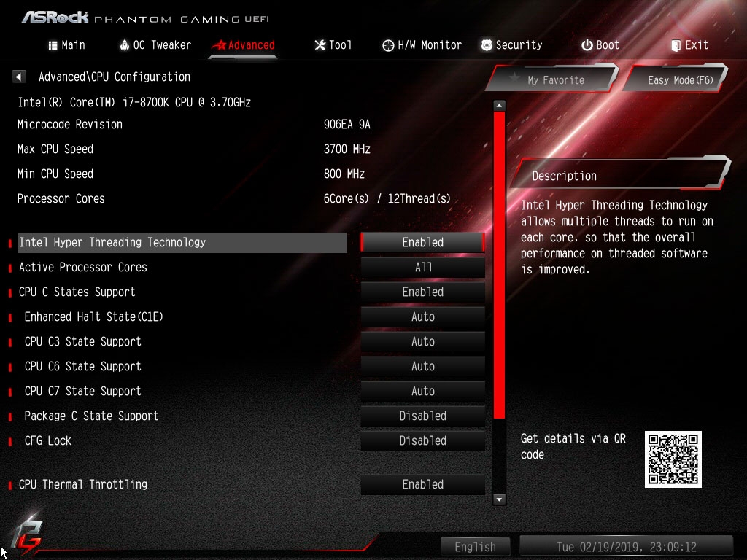Click the Exit door icon
This screenshot has width=747, height=560.
[x=676, y=46]
